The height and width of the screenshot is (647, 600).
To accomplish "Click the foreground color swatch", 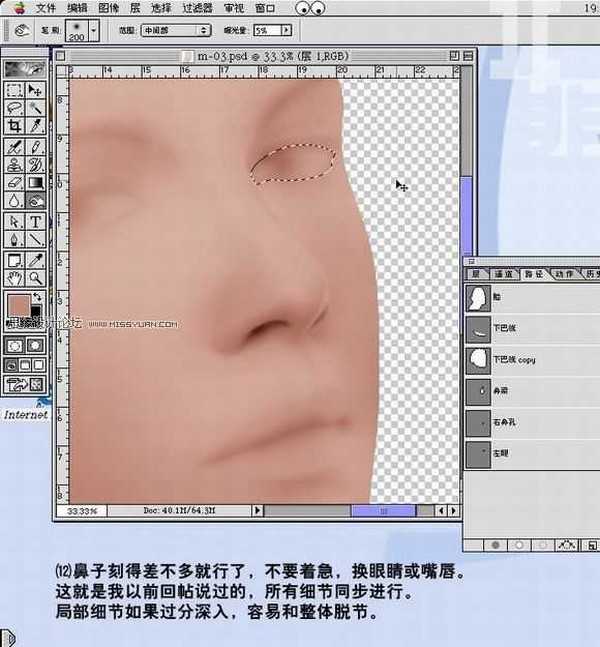I will tap(18, 305).
